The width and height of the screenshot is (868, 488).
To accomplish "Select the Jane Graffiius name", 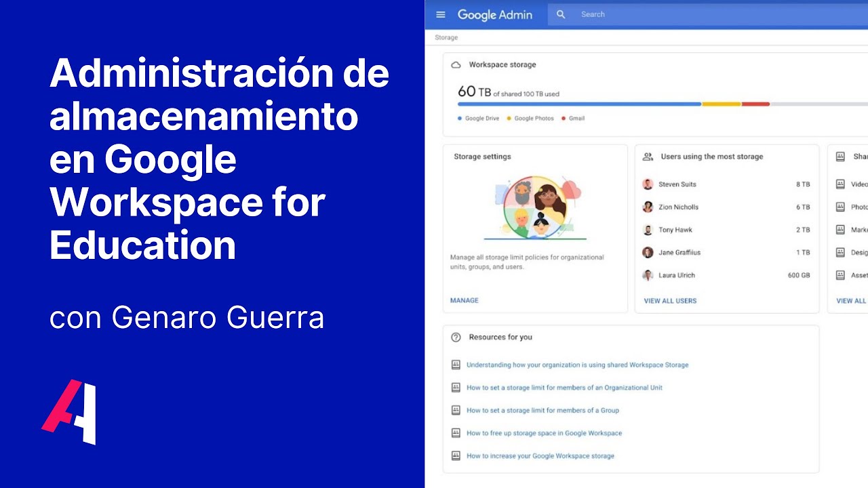I will (x=679, y=253).
